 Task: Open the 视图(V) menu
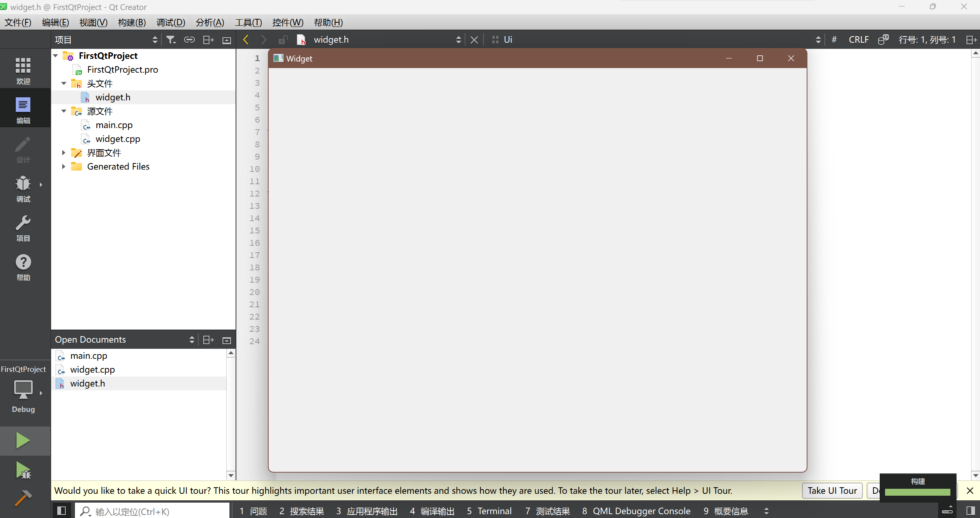[93, 22]
